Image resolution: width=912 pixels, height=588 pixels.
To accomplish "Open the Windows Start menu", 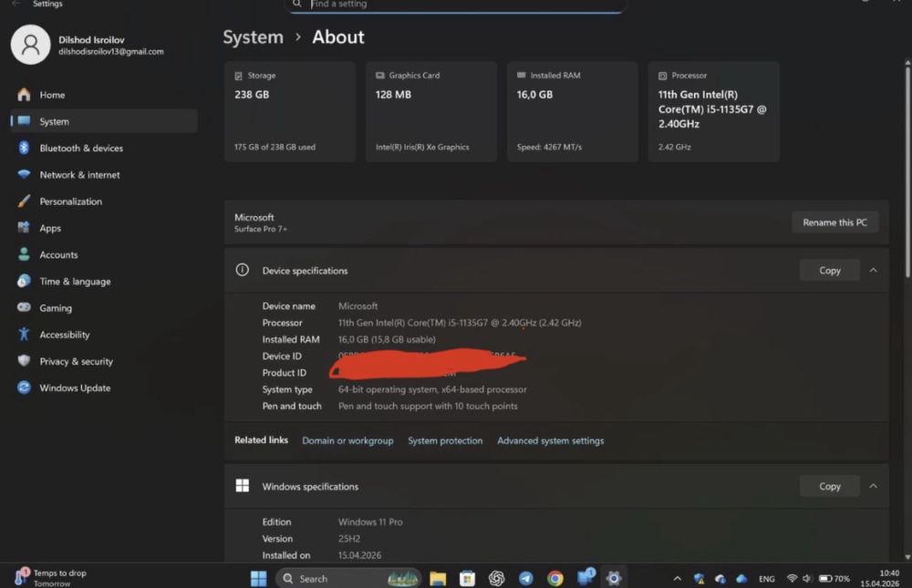I will pos(258,579).
